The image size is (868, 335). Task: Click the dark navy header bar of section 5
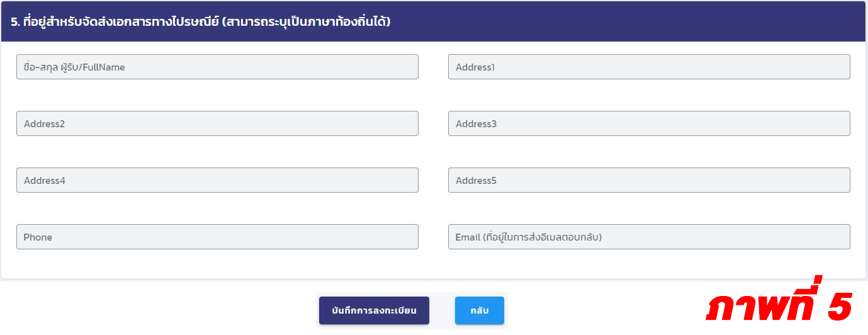(434, 21)
